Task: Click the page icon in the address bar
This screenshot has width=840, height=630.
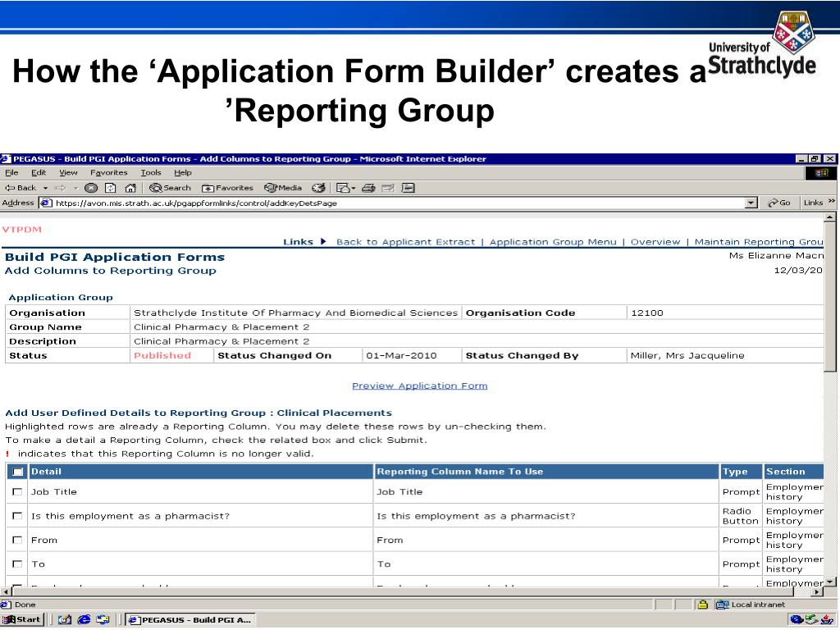Action: coord(47,203)
